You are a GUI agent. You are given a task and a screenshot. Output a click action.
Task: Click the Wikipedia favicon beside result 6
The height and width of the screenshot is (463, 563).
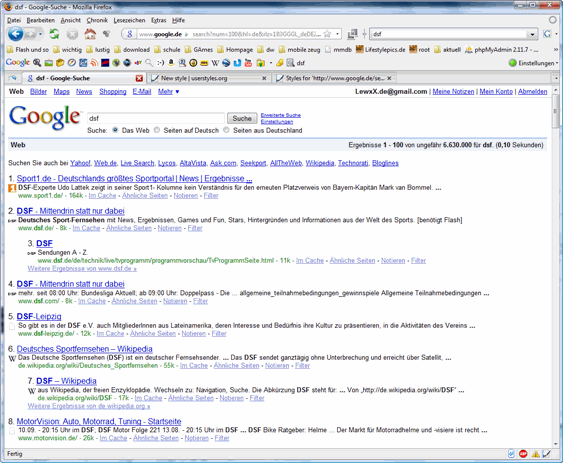click(x=12, y=358)
